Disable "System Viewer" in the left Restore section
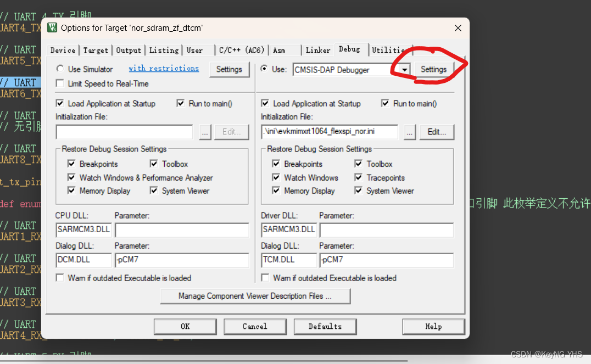The height and width of the screenshot is (364, 591). coord(154,191)
